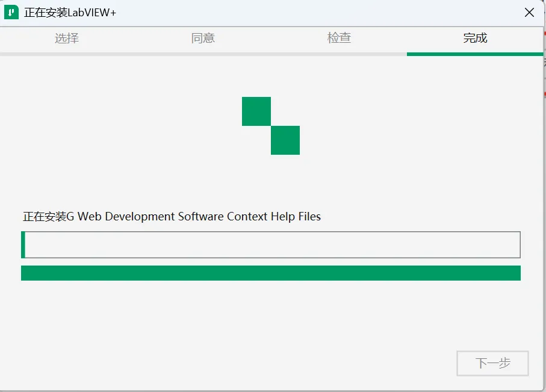Click the NI installer logo in title bar
546x392 pixels.
pyautogui.click(x=11, y=13)
